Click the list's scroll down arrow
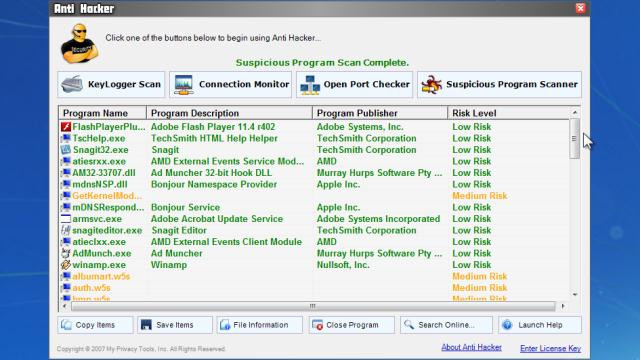640x360 pixels. coord(575,294)
